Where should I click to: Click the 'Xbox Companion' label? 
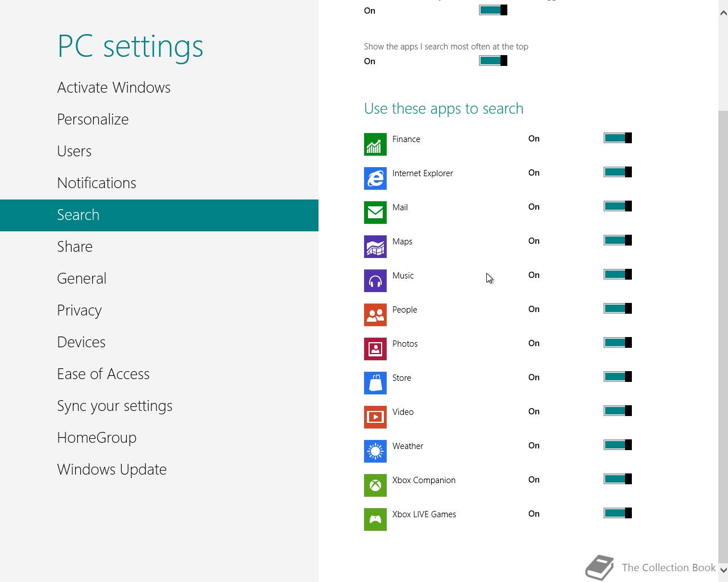pos(424,480)
